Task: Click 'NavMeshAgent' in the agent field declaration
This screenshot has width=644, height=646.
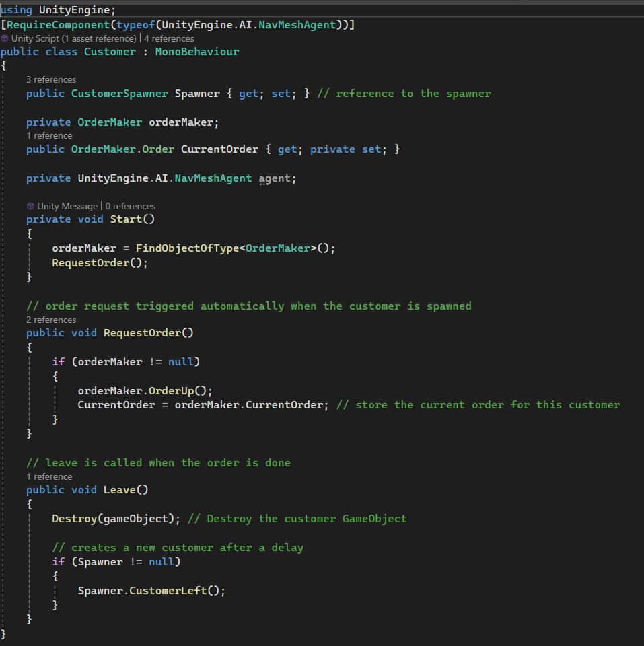Action: (213, 178)
